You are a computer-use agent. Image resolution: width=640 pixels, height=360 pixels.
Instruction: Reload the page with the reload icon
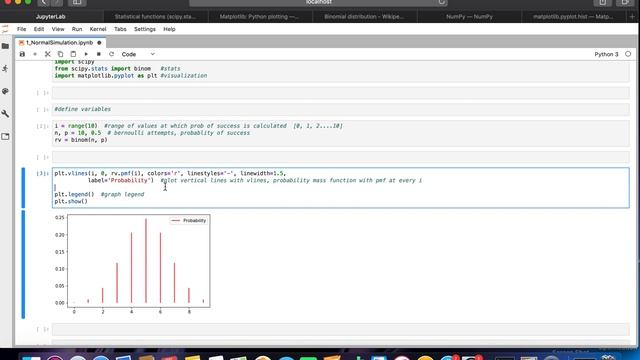point(441,2)
